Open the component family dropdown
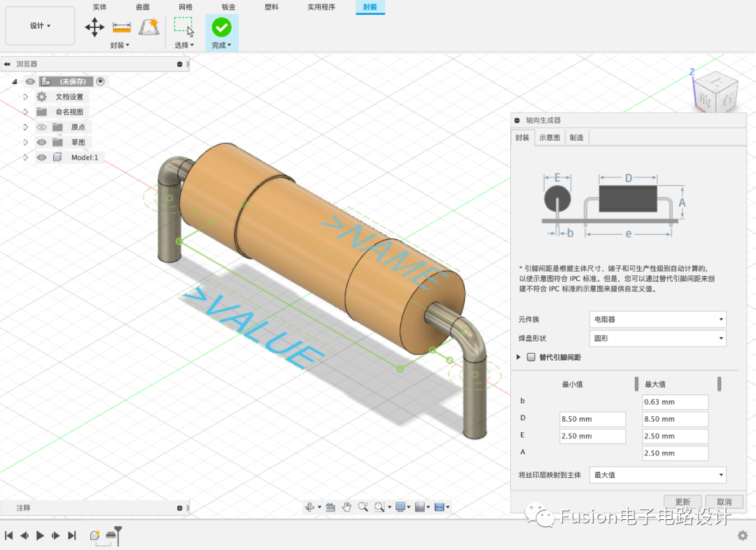756x550 pixels. [x=657, y=319]
